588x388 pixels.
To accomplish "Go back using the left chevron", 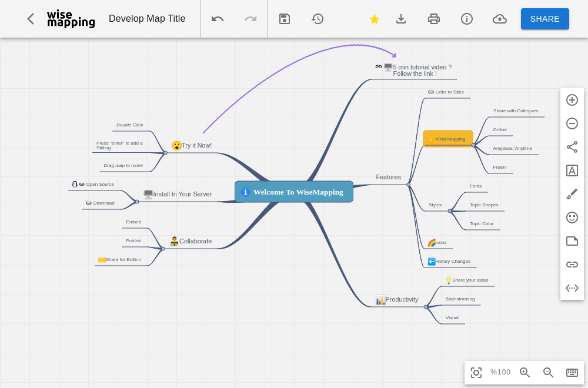I will 31,19.
